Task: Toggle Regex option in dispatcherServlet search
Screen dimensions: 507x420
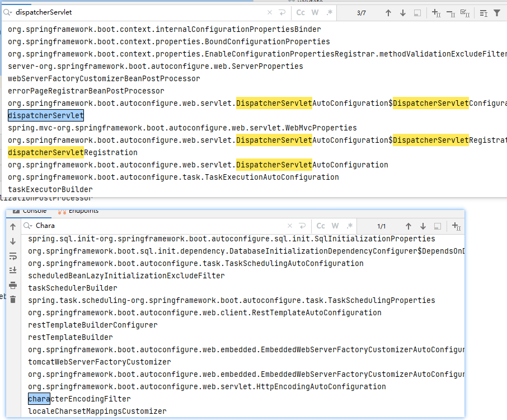Action: pyautogui.click(x=329, y=13)
